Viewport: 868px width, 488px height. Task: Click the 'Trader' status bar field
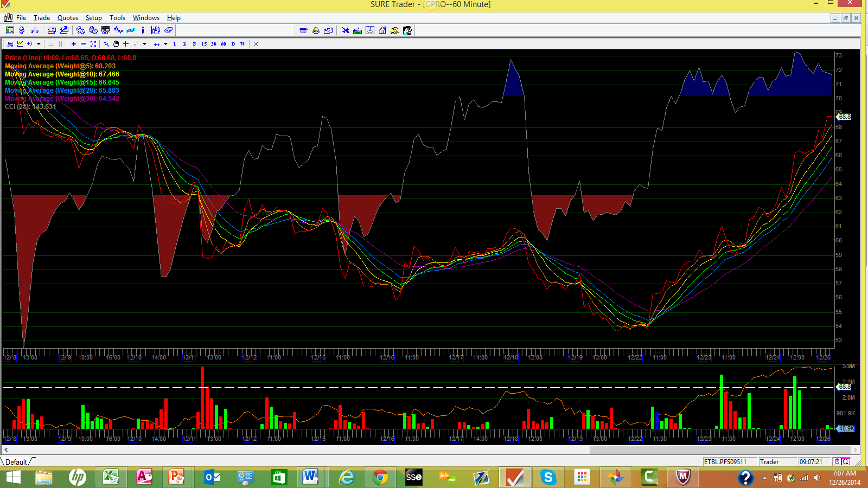click(777, 462)
